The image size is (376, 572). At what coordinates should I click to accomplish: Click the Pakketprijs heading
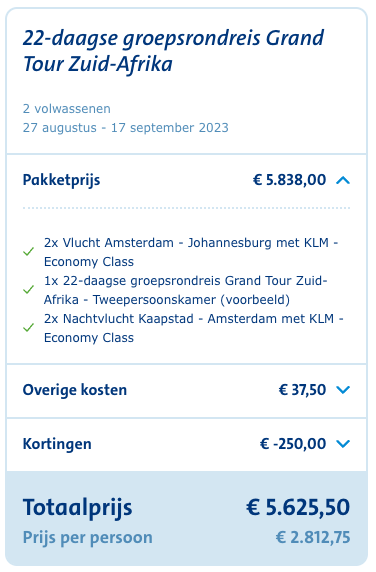61,180
